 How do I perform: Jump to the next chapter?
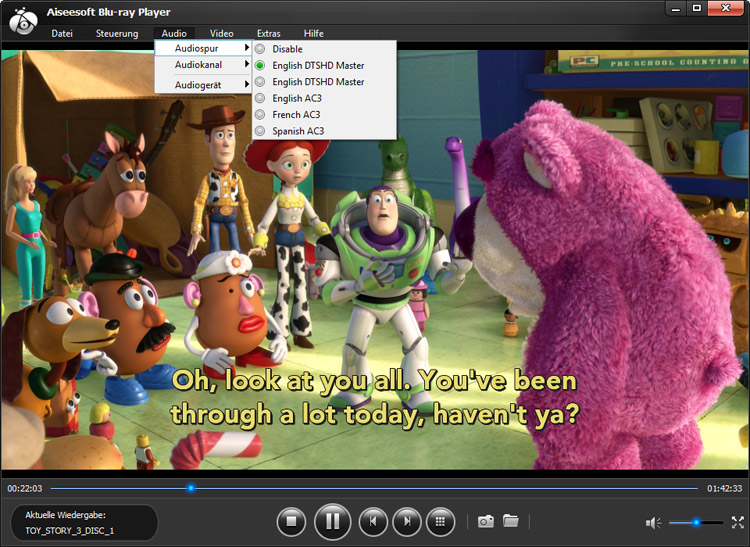point(406,521)
